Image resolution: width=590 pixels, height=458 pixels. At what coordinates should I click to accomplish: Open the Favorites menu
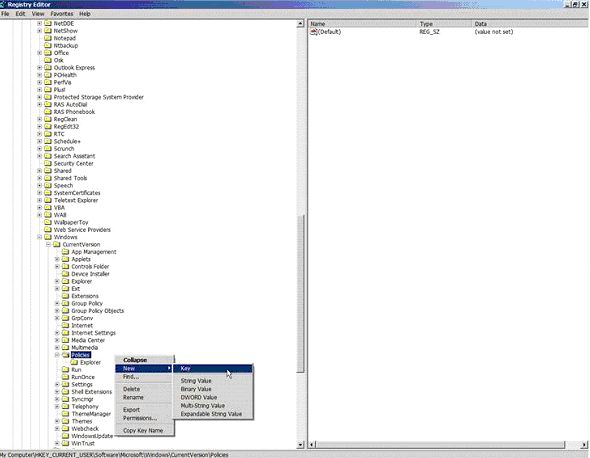(62, 14)
